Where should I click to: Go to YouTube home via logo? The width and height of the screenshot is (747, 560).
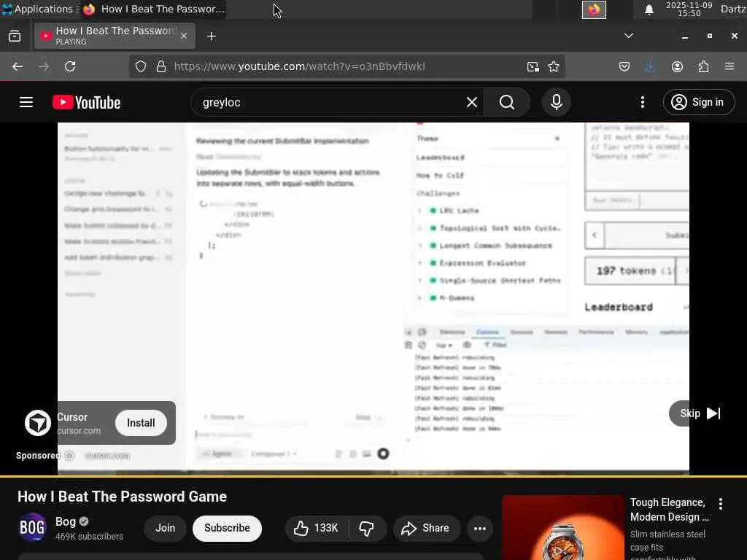(x=87, y=102)
